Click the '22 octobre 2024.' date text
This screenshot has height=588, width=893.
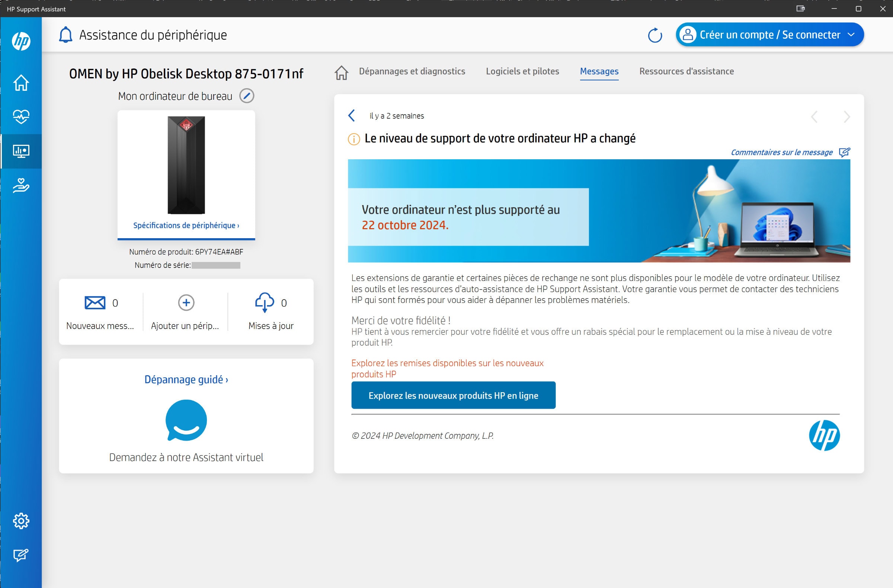point(405,225)
